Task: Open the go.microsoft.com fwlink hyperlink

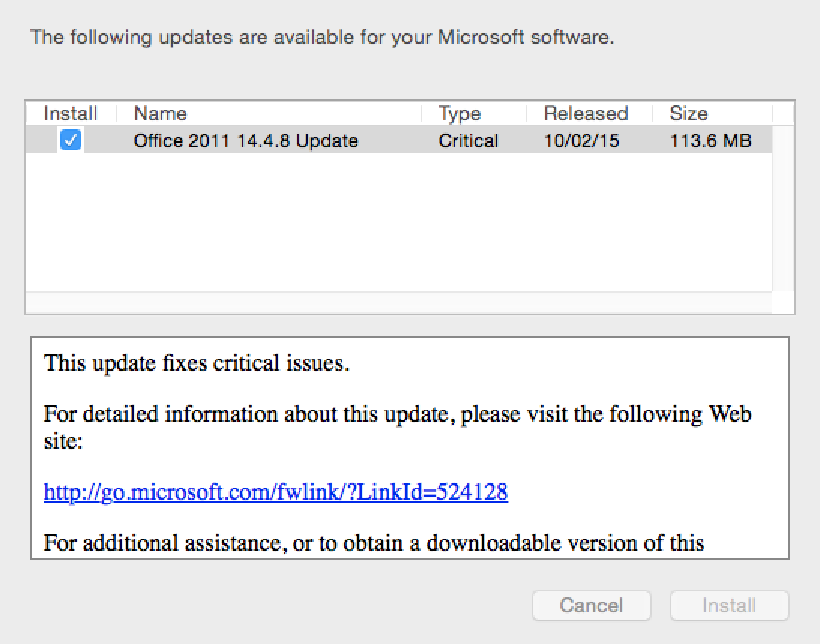Action: tap(276, 492)
